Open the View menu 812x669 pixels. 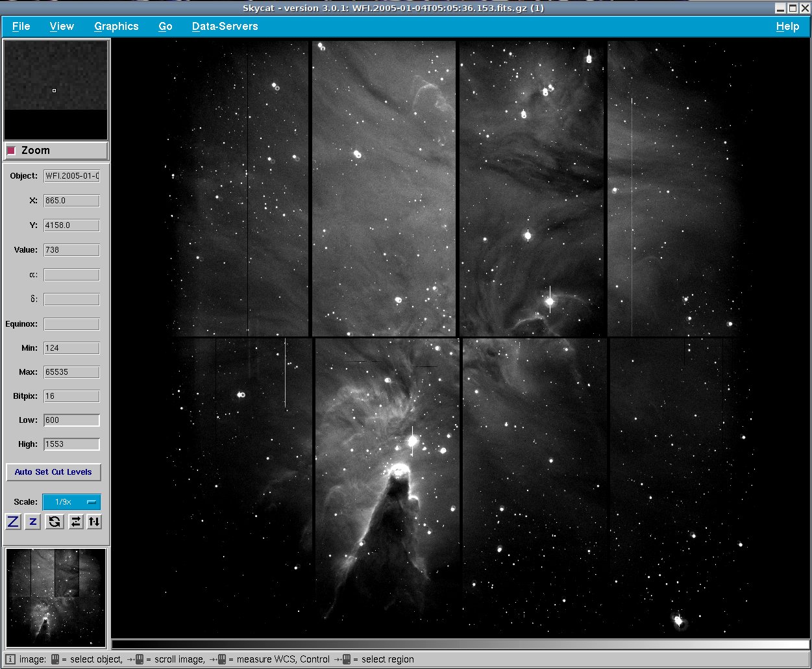[62, 27]
